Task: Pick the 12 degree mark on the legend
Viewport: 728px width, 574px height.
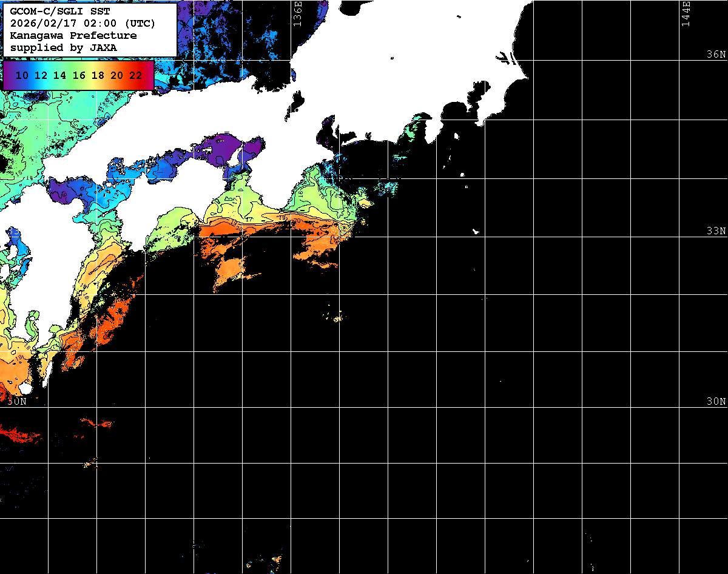Action: tap(41, 75)
